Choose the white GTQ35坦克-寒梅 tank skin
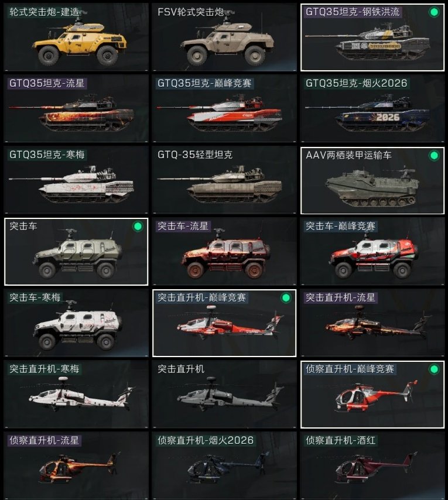The height and width of the screenshot is (500, 448). click(x=76, y=180)
